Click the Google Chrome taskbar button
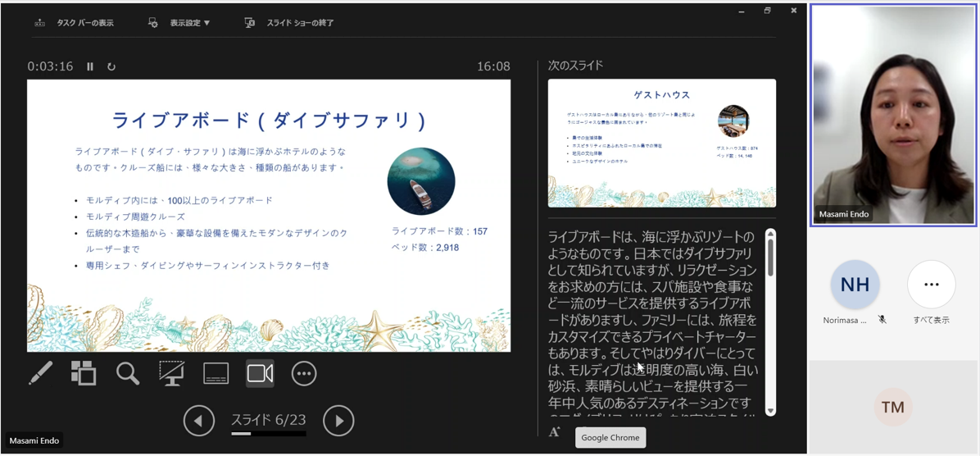Viewport: 980px width, 456px height. pyautogui.click(x=610, y=438)
